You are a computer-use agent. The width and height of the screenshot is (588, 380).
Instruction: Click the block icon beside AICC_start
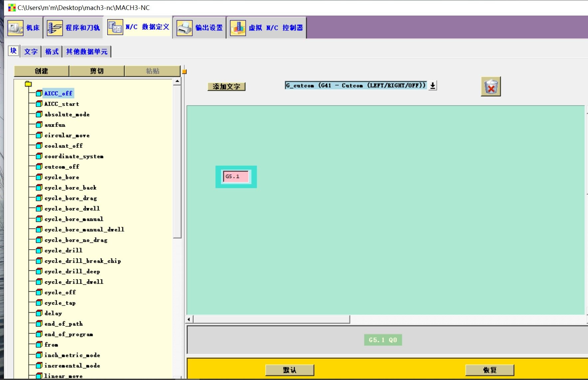(39, 104)
